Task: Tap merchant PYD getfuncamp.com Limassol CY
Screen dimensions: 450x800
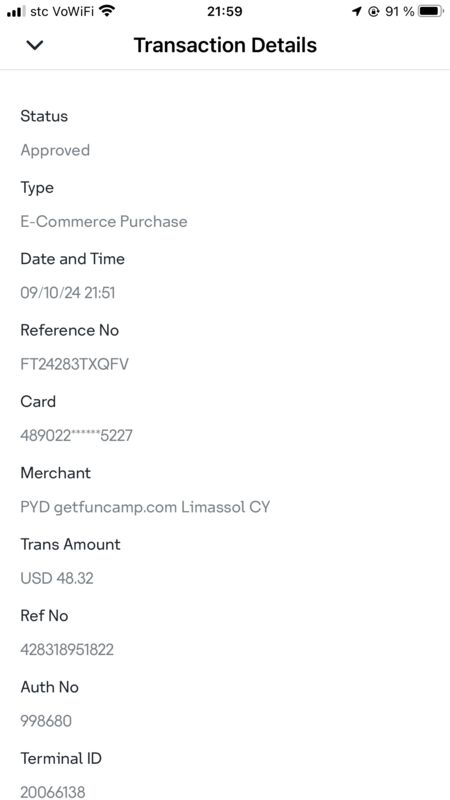Action: pyautogui.click(x=145, y=507)
